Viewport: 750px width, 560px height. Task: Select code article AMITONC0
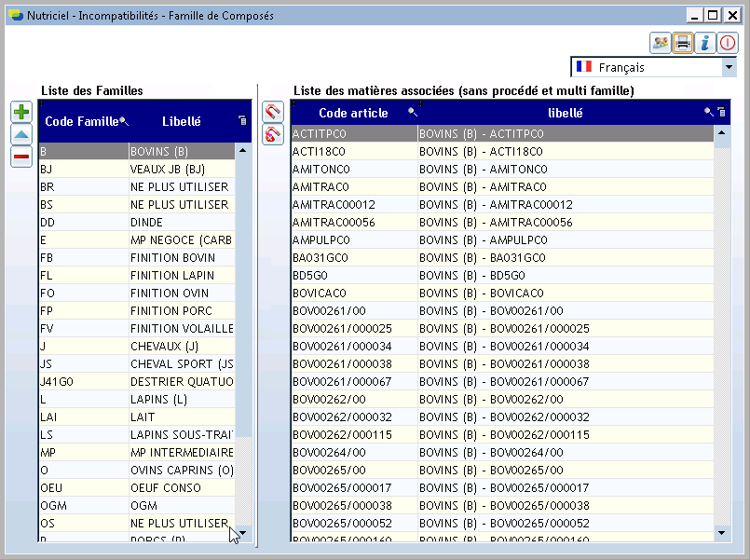[x=354, y=170]
